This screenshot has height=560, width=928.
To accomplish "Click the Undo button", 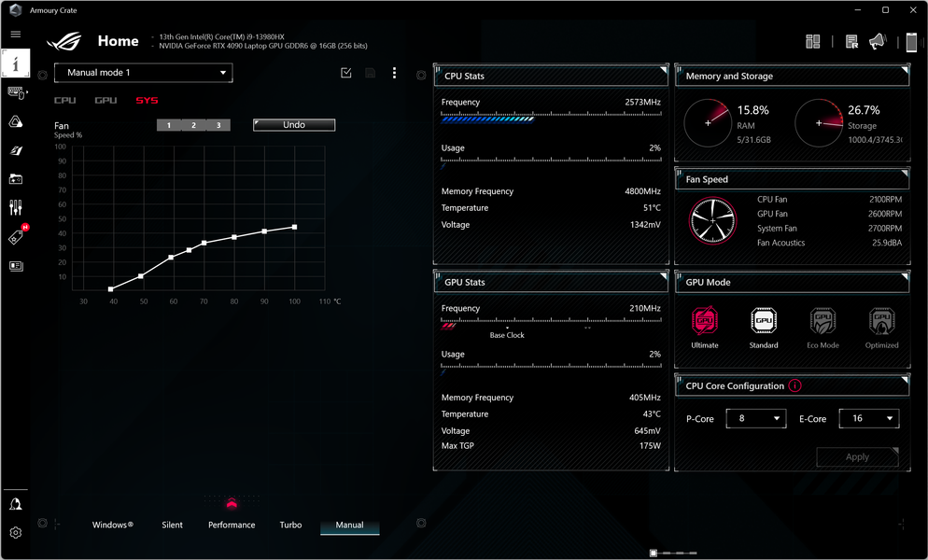I will [294, 125].
